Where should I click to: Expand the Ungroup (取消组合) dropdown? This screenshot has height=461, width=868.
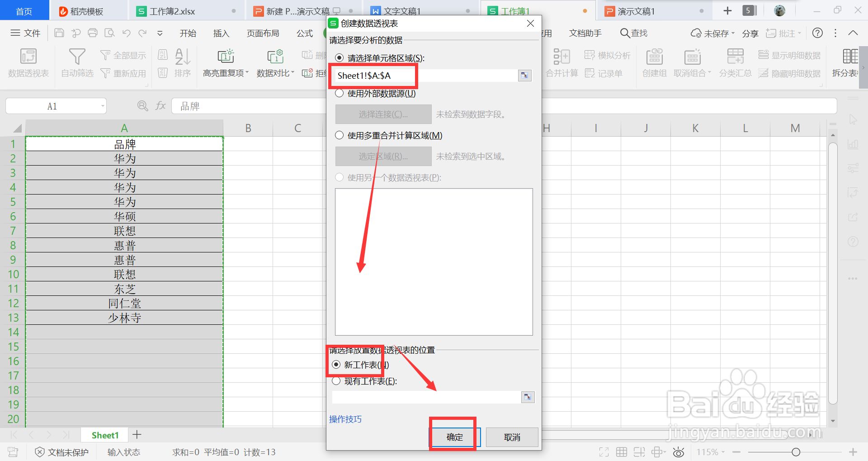coord(709,73)
